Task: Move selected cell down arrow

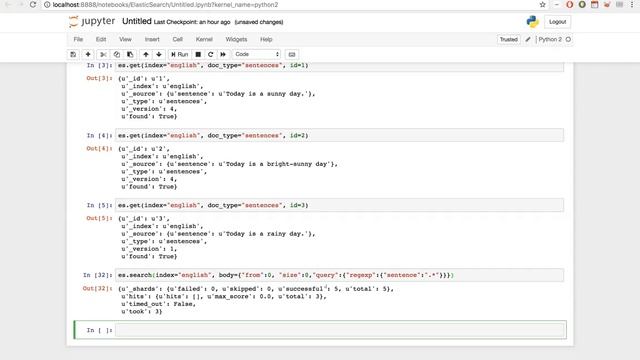Action: (x=159, y=54)
